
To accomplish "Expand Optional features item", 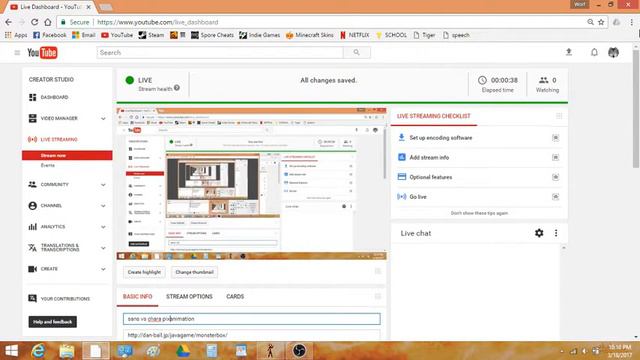I will point(556,177).
